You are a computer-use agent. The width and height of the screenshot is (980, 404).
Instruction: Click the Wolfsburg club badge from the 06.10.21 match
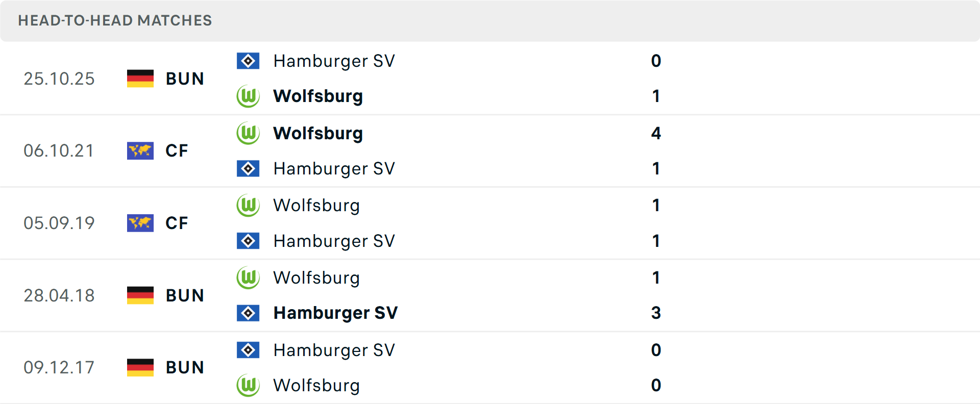[x=248, y=133]
